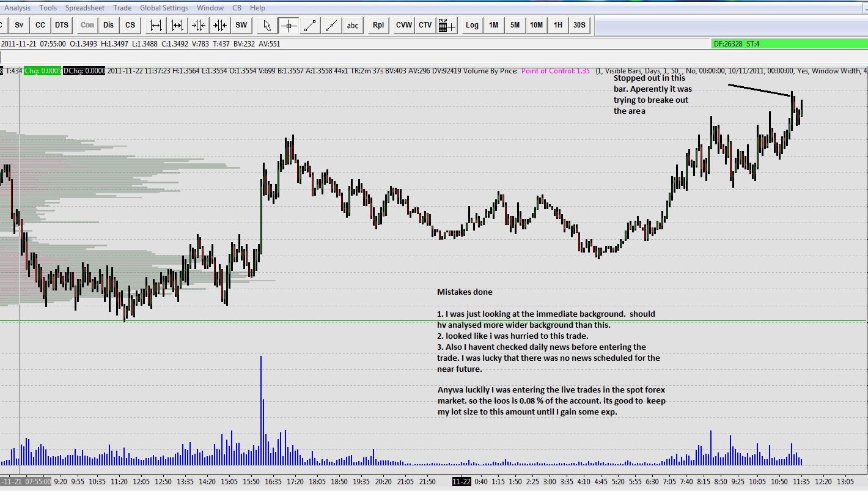The width and height of the screenshot is (868, 491).
Task: Open the Window menu
Action: pos(210,8)
